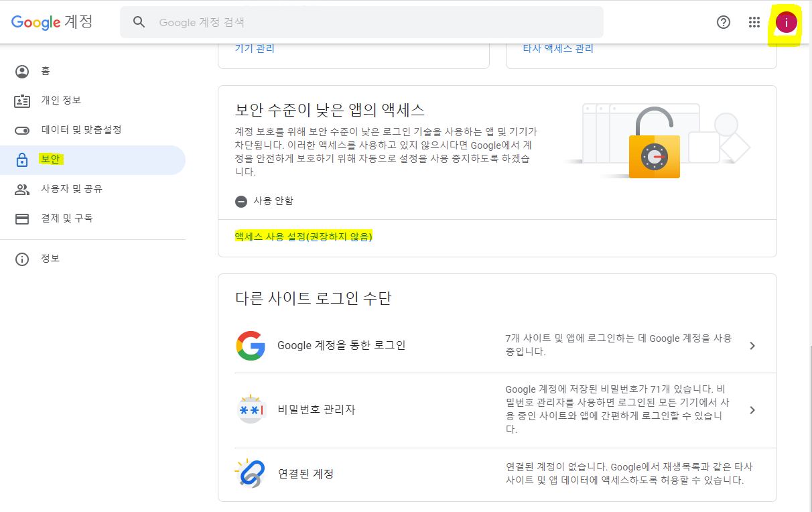Click the Google 계정 검색 field
Screen dimensions: 812x512
pos(375,22)
